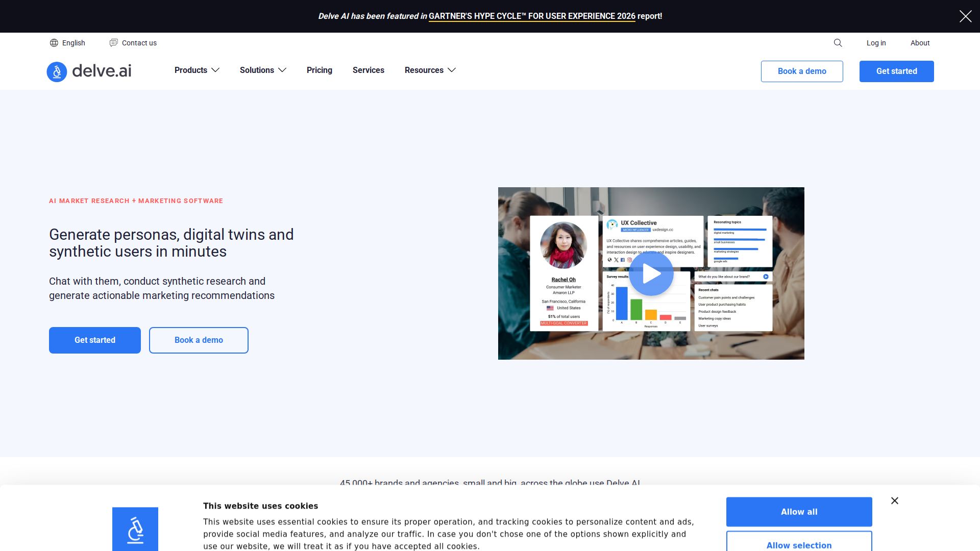Click Book a demo in header
This screenshot has width=980, height=551.
tap(802, 71)
